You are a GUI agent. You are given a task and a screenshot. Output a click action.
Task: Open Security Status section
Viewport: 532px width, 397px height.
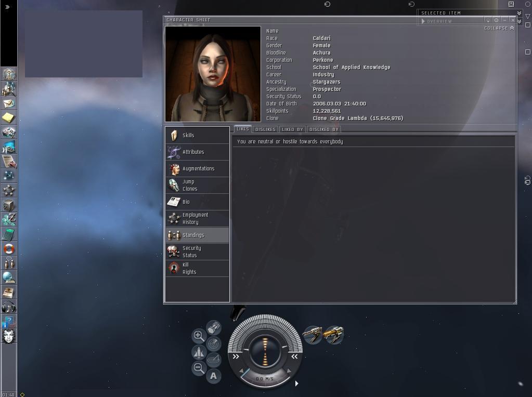[197, 252]
